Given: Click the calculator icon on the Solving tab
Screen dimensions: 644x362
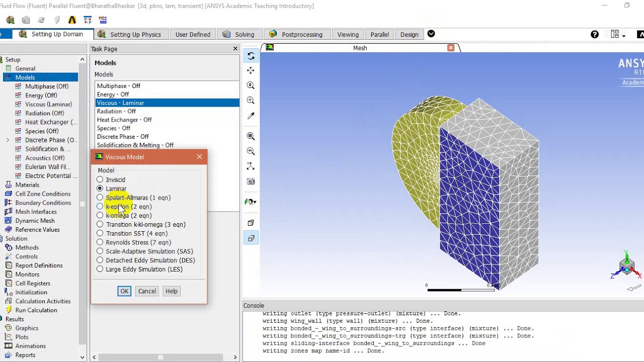Looking at the screenshot, I should tap(226, 34).
